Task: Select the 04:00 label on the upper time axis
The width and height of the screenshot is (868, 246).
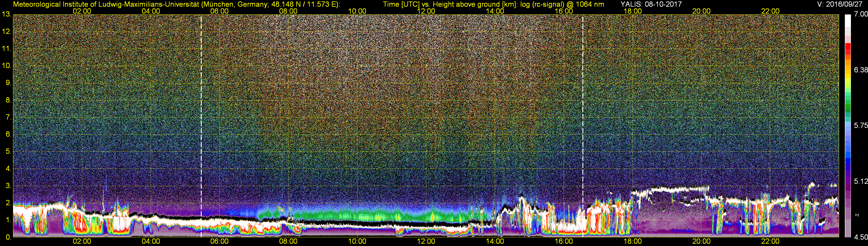Action: 151,11
